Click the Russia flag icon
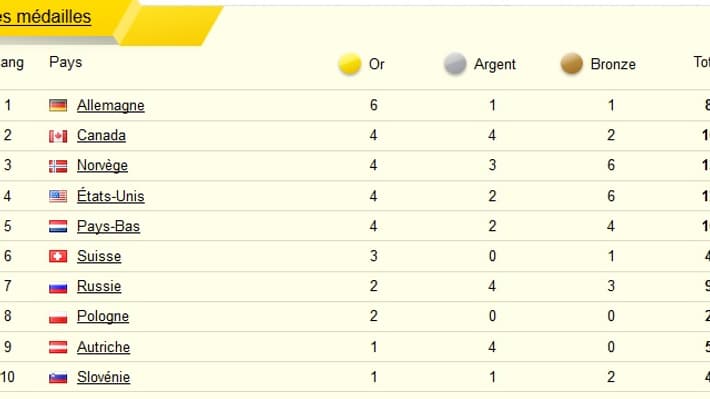 point(58,287)
